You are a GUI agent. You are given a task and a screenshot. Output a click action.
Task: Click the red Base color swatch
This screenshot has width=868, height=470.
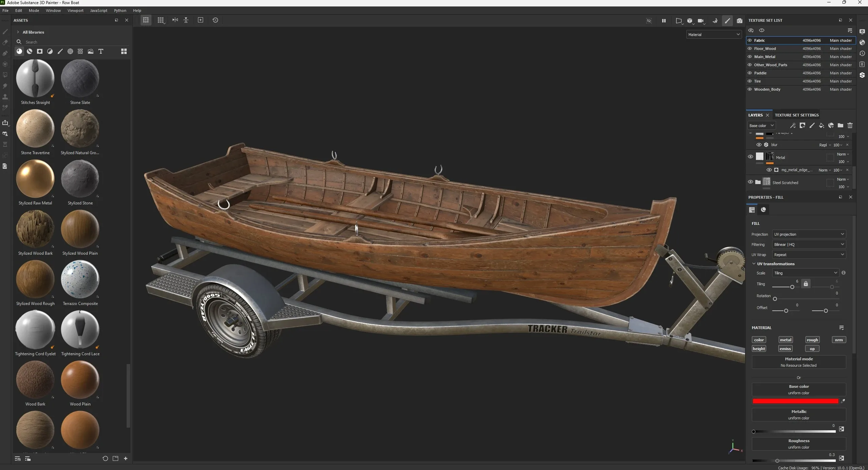pyautogui.click(x=795, y=401)
